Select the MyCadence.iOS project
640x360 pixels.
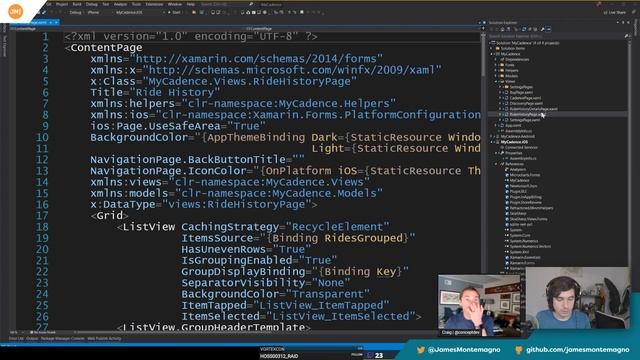coord(514,142)
